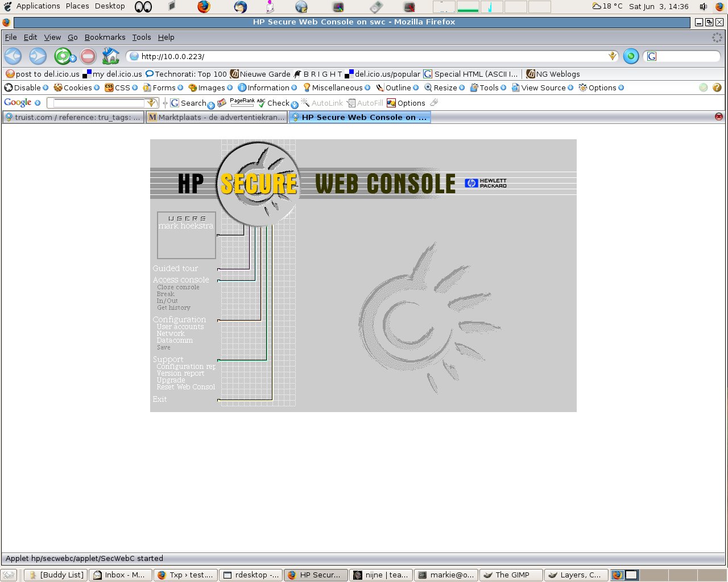Stop loading with the red Stop icon
728x582 pixels.
[88, 56]
